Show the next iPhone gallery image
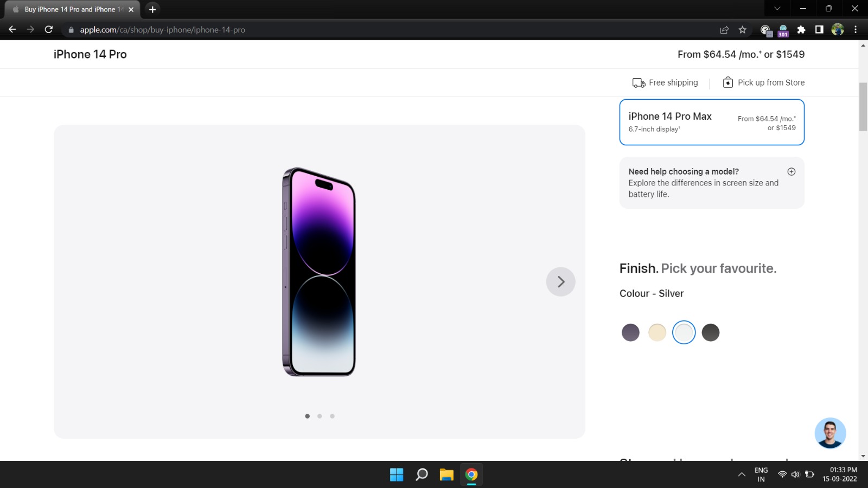 (560, 281)
